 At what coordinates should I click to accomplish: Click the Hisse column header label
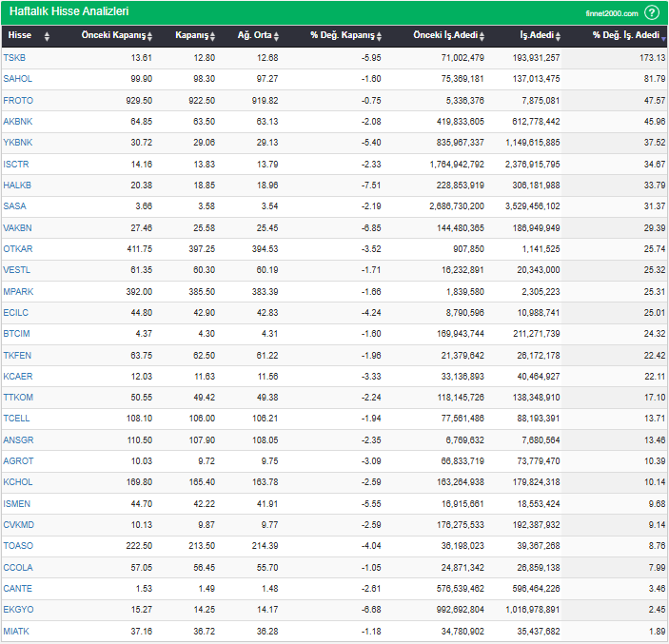click(x=20, y=35)
